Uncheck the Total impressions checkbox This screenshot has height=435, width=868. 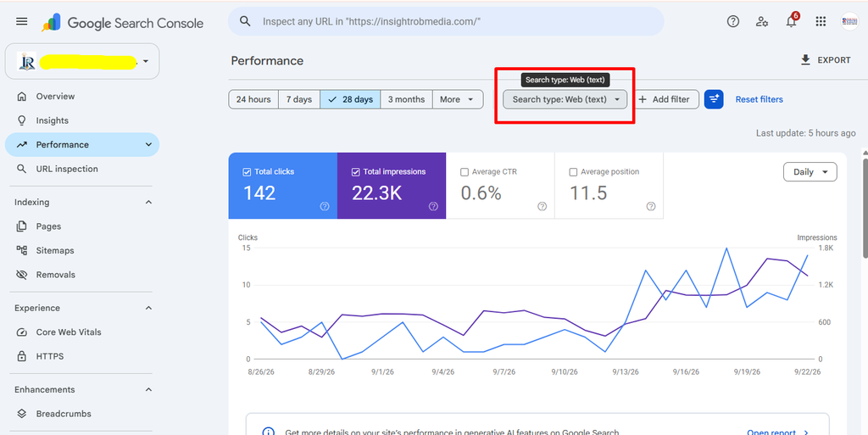(355, 172)
